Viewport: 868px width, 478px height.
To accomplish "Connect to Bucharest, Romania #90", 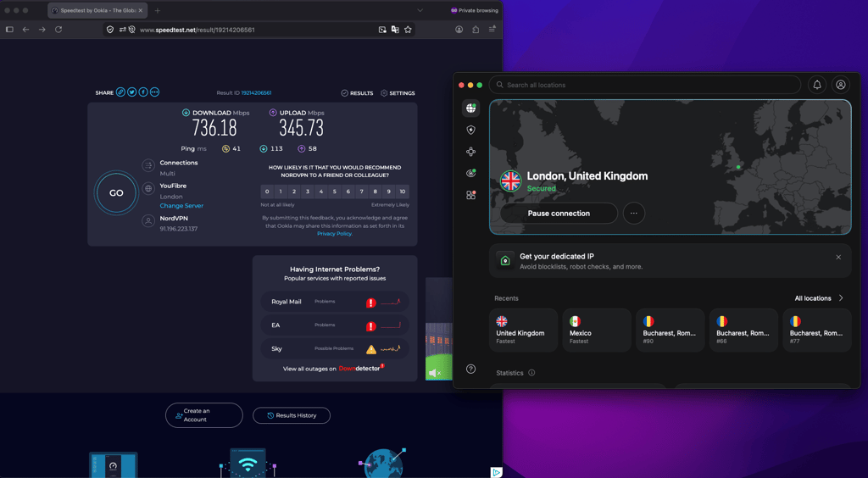I will point(670,331).
